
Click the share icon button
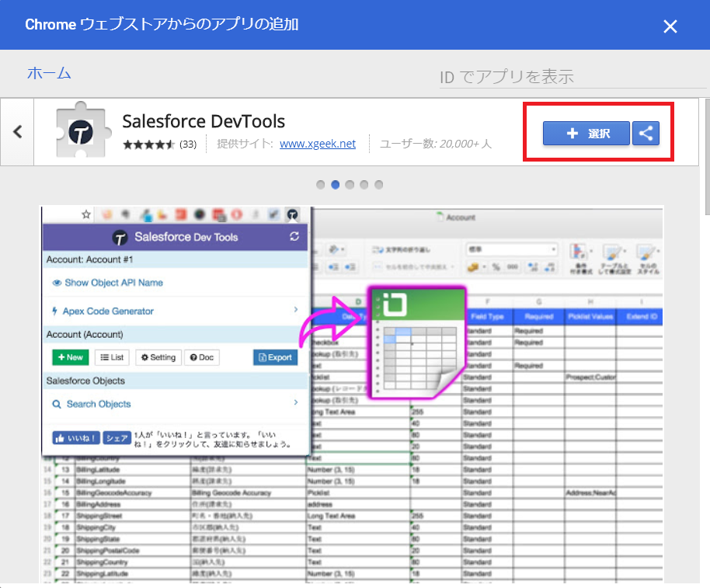click(x=646, y=133)
